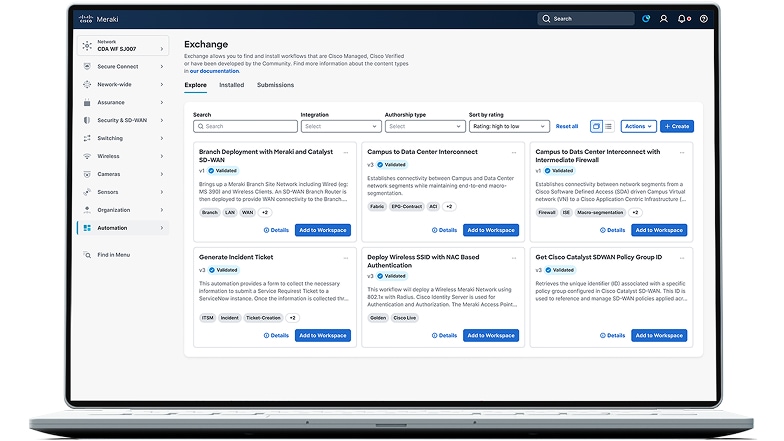784x441 pixels.
Task: Switch to card grid view
Action: point(596,127)
